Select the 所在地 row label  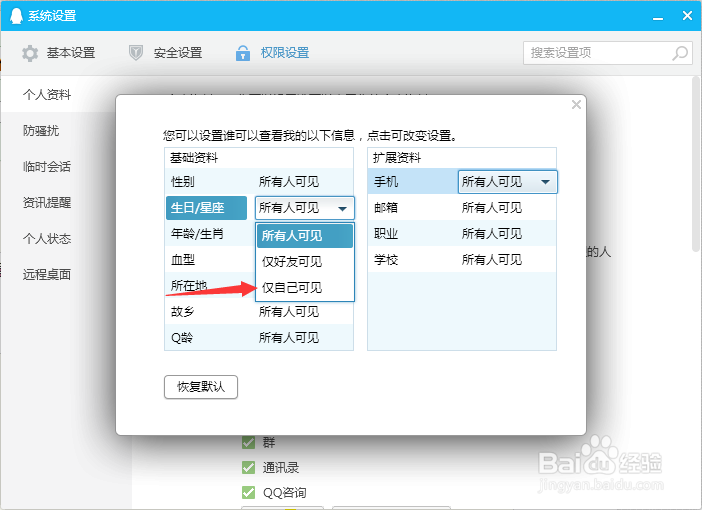click(x=188, y=285)
